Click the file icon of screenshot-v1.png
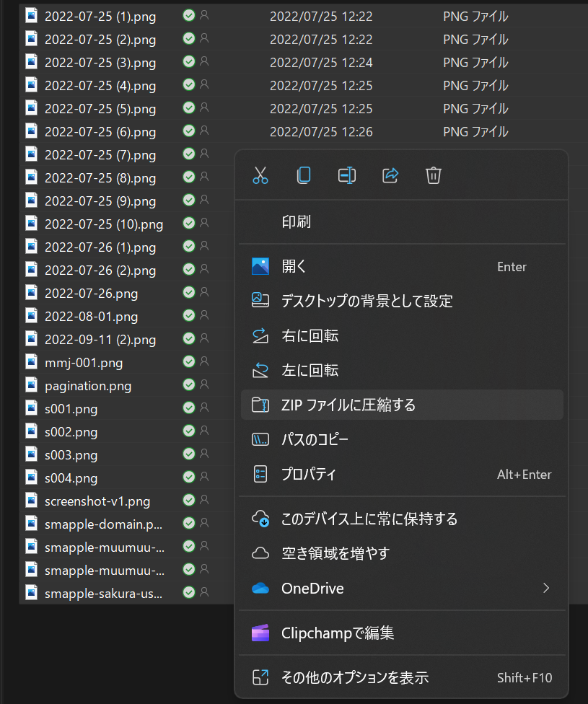This screenshot has width=588, height=704. [32, 500]
